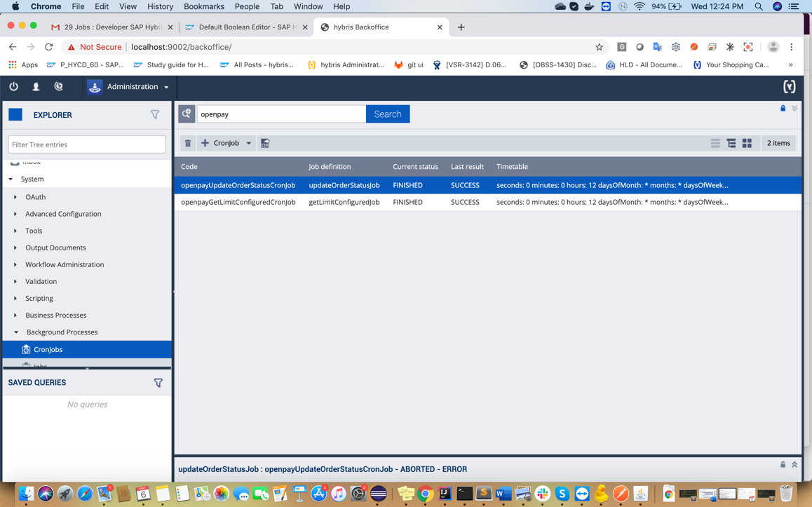This screenshot has width=812, height=507.
Task: Switch to grid view layout
Action: (x=747, y=143)
